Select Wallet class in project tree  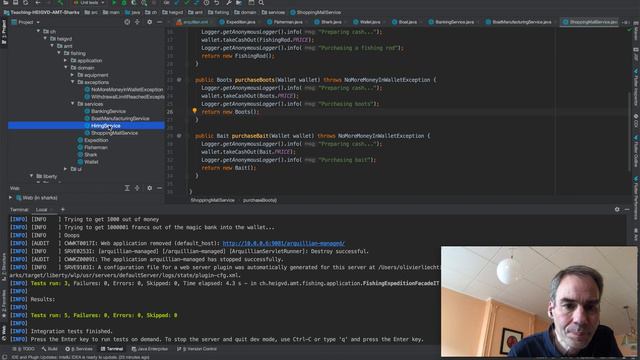coord(88,162)
